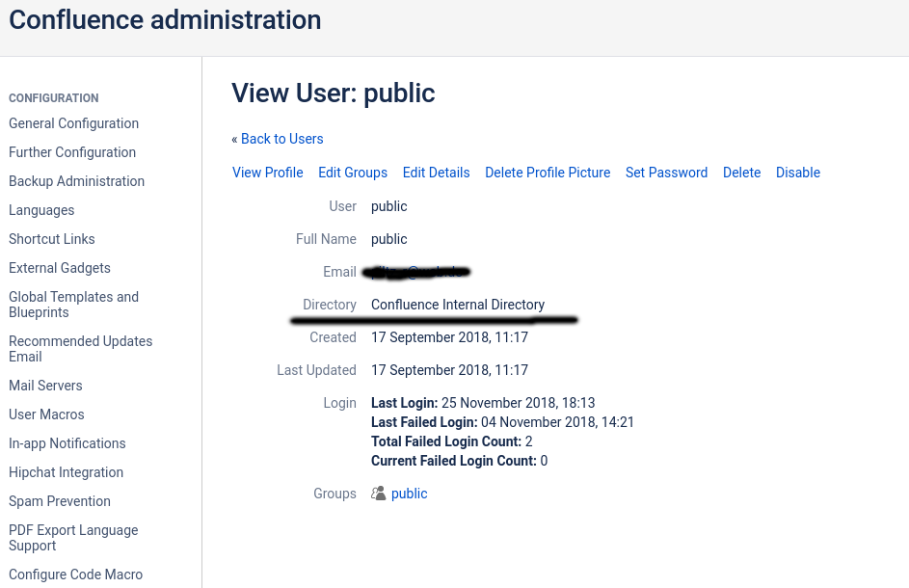This screenshot has height=588, width=909.
Task: Set a new password for public
Action: pos(666,173)
